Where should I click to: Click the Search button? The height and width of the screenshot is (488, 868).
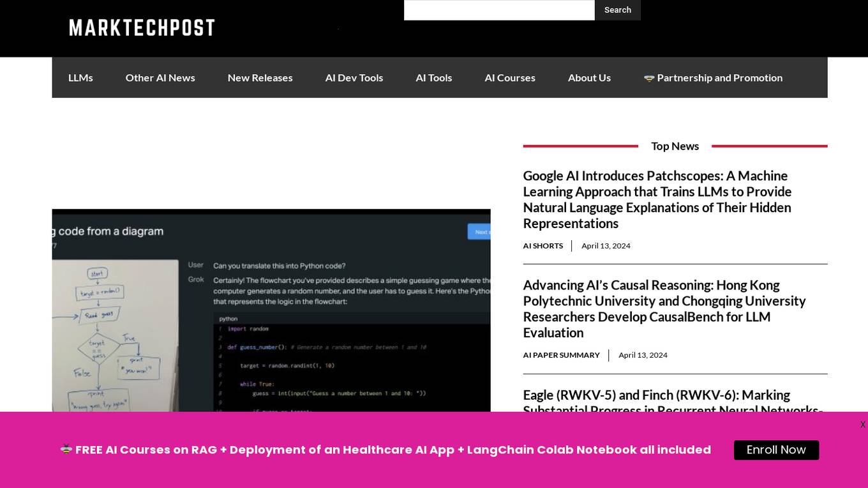pyautogui.click(x=618, y=10)
